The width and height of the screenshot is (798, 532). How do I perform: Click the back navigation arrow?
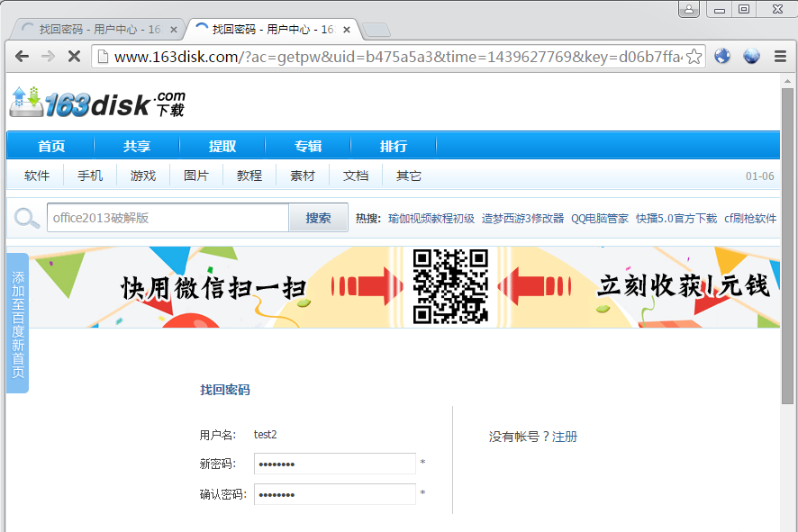[x=22, y=56]
